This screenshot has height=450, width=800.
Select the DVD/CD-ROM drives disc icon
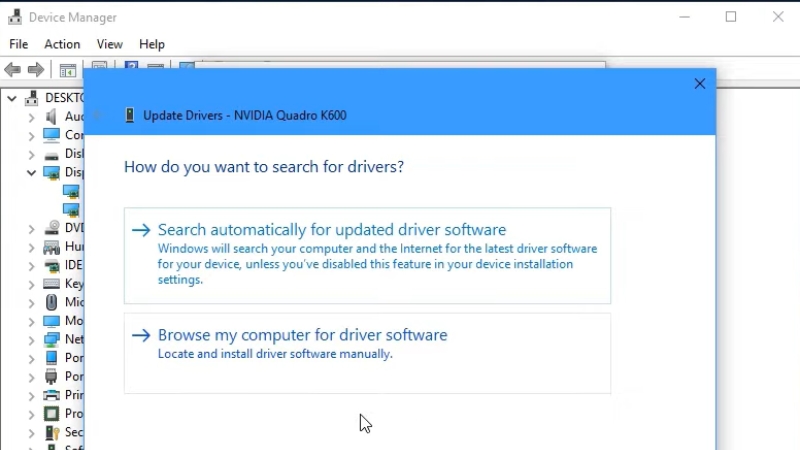pyautogui.click(x=52, y=228)
